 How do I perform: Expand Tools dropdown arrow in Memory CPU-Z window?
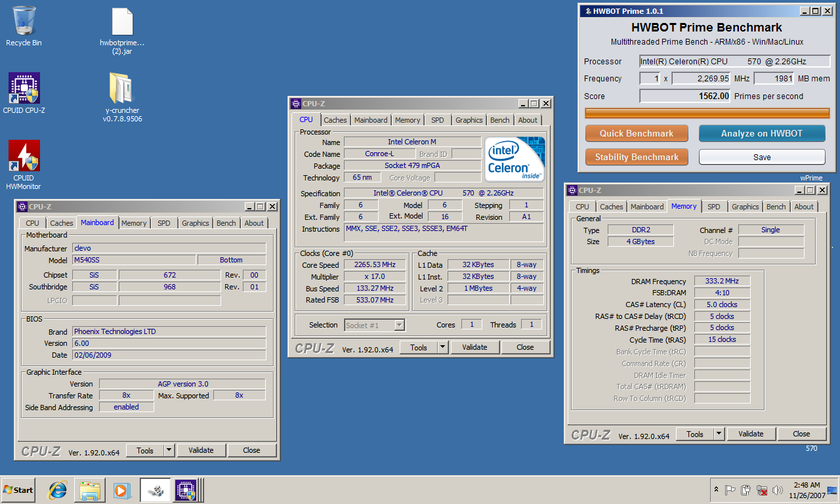pos(719,434)
